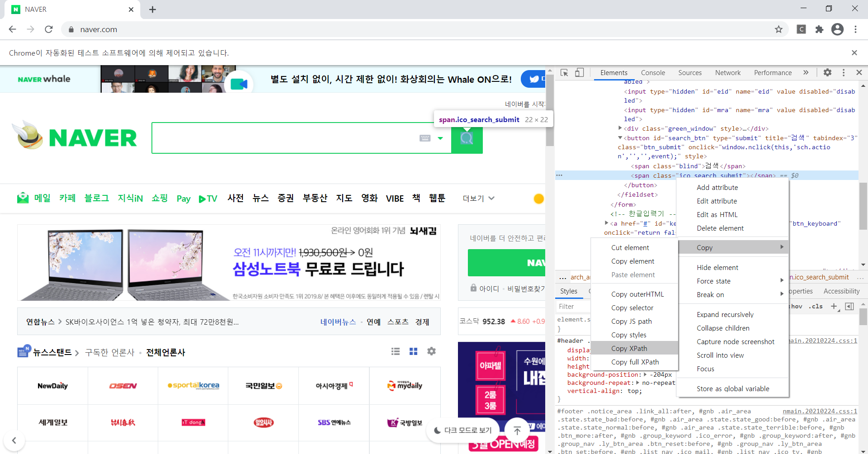Switch newsstand to grid view icon
The image size is (868, 454).
click(413, 351)
